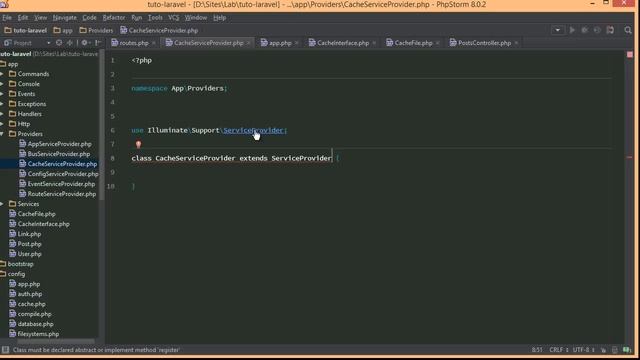Open the VCS menu
Viewport: 640px width, 360px height.
[x=173, y=18]
